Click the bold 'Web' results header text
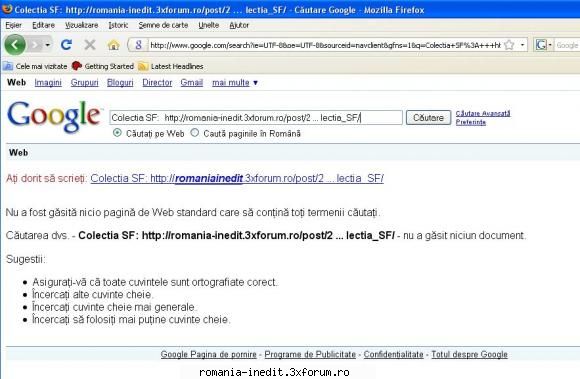 point(18,152)
